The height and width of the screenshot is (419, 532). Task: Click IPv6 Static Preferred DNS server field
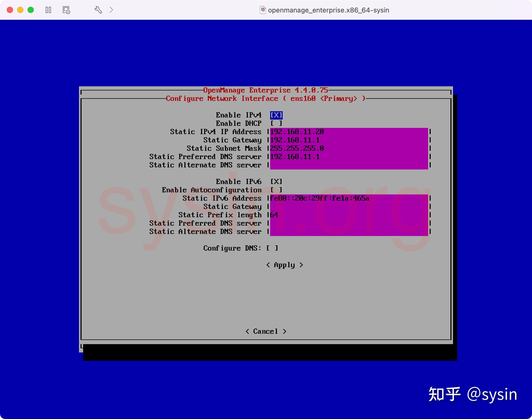click(x=349, y=223)
